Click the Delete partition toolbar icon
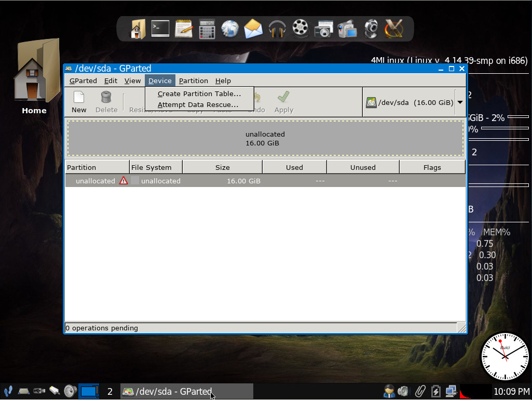The height and width of the screenshot is (400, 532). [x=106, y=102]
